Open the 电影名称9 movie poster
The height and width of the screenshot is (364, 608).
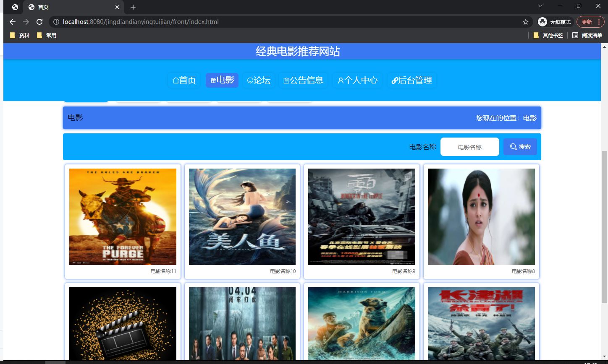pos(362,217)
